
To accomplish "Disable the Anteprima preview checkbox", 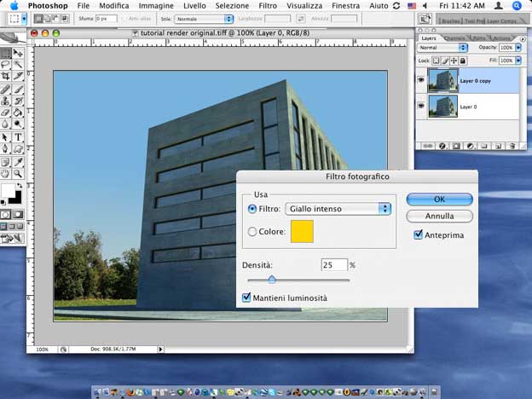I will (x=418, y=234).
